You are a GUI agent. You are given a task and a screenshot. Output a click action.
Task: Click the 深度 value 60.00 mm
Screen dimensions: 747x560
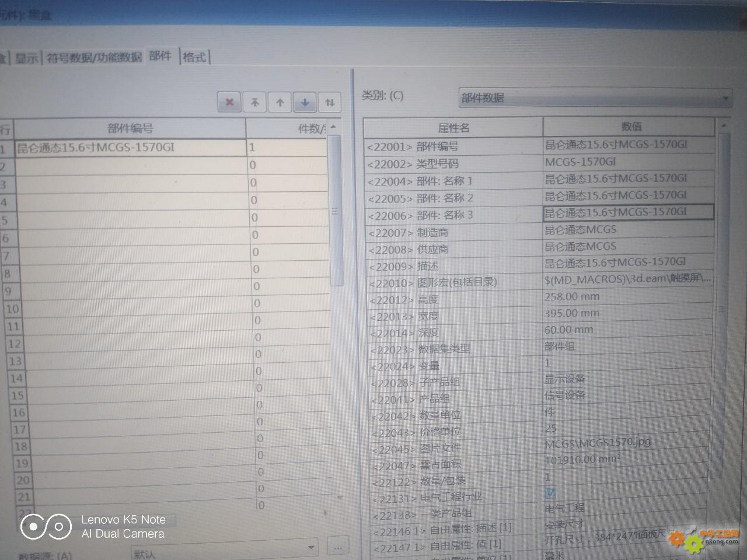[x=628, y=330]
